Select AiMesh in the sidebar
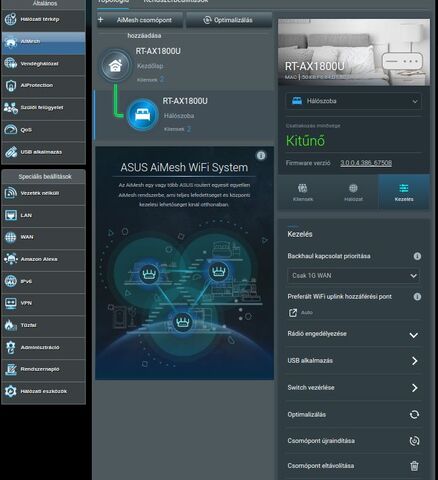The image size is (438, 480). pyautogui.click(x=43, y=42)
